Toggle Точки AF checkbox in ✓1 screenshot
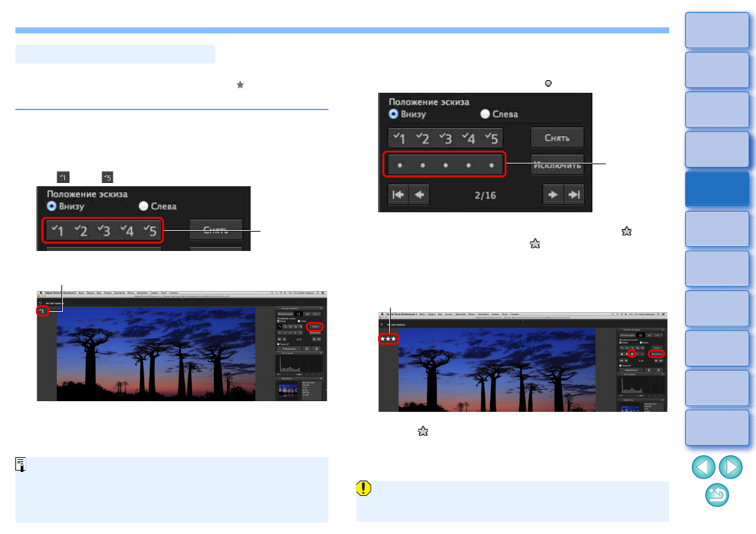This screenshot has height=534, width=756. [x=278, y=344]
